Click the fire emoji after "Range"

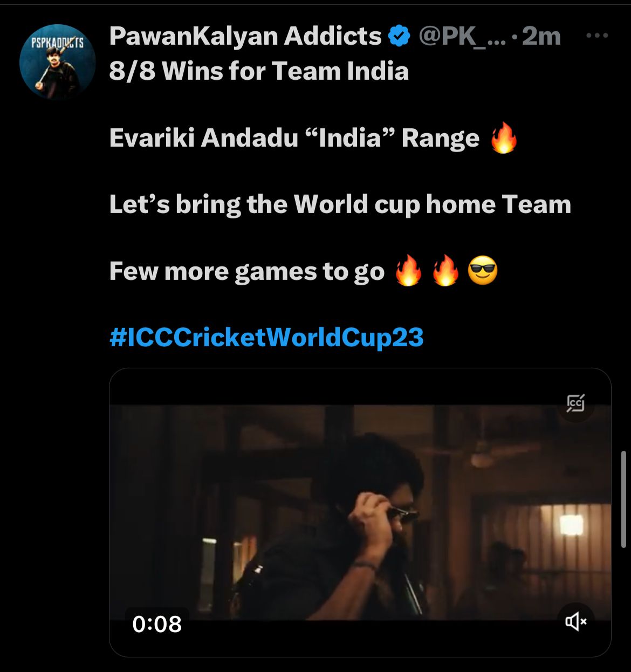(504, 138)
